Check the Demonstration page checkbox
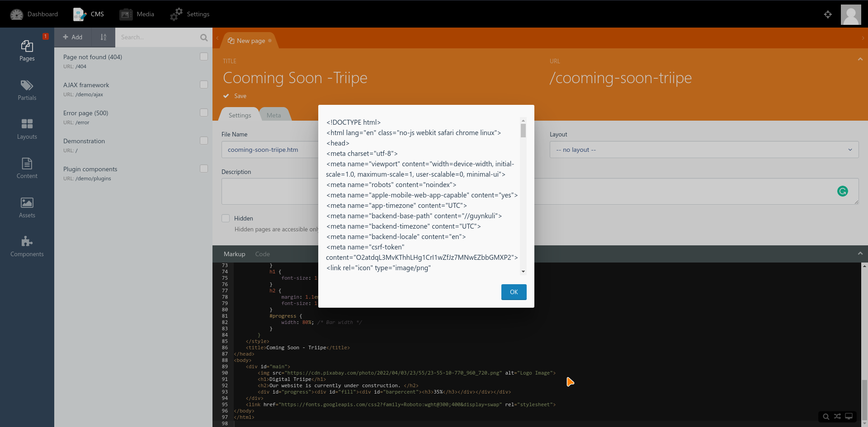 pyautogui.click(x=204, y=141)
